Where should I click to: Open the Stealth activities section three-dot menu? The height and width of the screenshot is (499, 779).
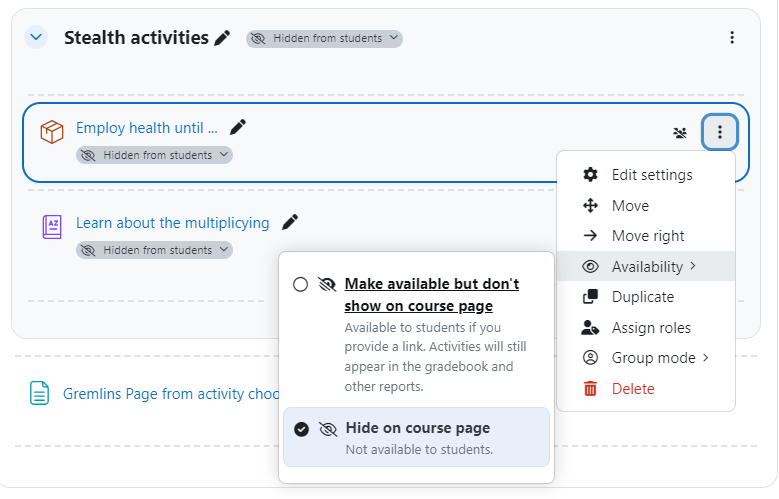click(732, 38)
